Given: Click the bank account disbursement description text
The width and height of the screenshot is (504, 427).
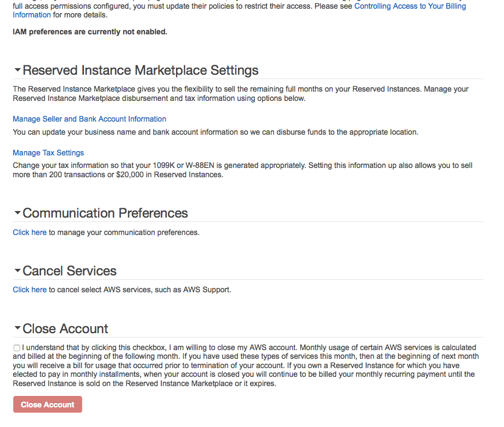Looking at the screenshot, I should coord(215,132).
